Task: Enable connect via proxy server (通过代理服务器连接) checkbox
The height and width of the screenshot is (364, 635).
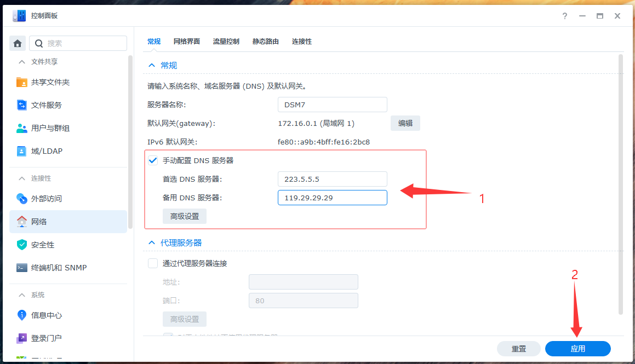Action: point(153,263)
